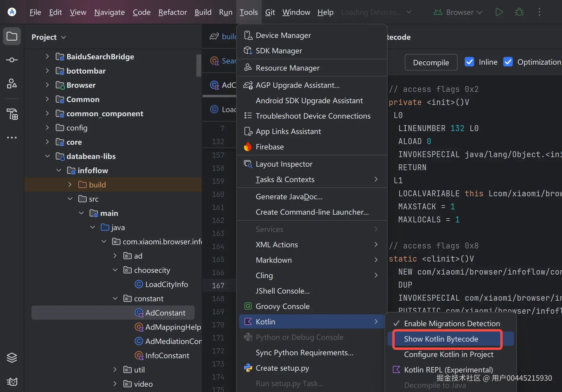This screenshot has width=562, height=392.
Task: Open the Build Variants layers icon
Action: click(12, 358)
